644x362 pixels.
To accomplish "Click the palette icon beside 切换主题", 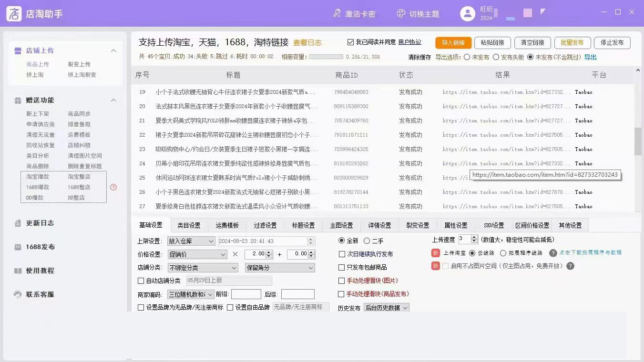I will point(401,14).
